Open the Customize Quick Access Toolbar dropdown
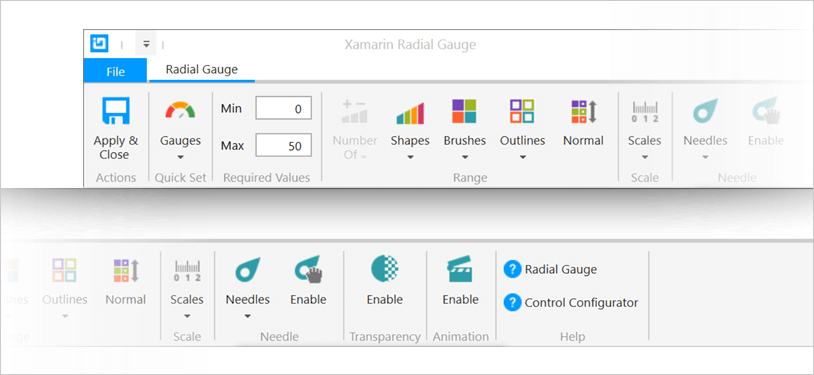 146,45
